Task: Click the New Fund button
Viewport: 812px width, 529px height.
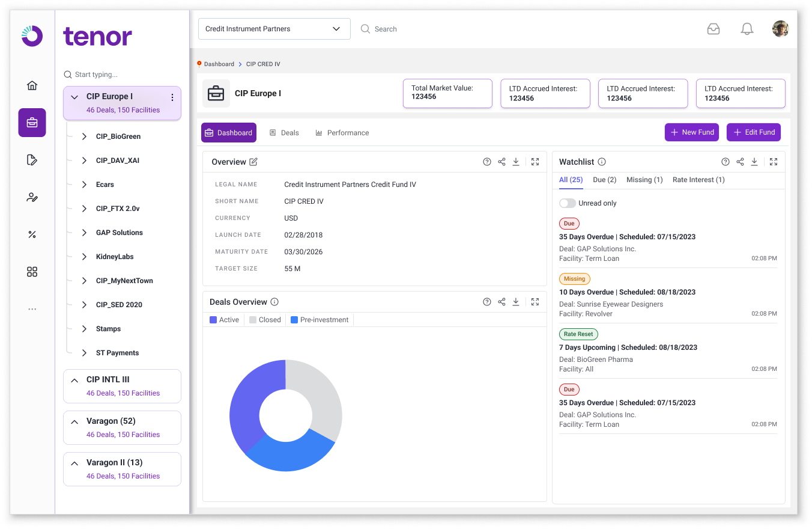Action: pyautogui.click(x=692, y=132)
